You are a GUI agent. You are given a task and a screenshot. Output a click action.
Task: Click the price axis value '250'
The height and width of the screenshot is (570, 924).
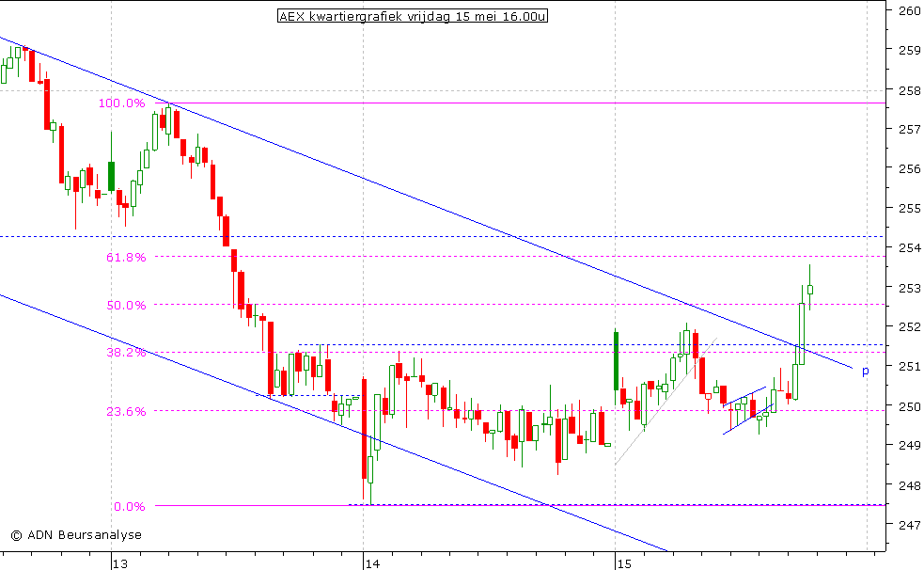(909, 406)
